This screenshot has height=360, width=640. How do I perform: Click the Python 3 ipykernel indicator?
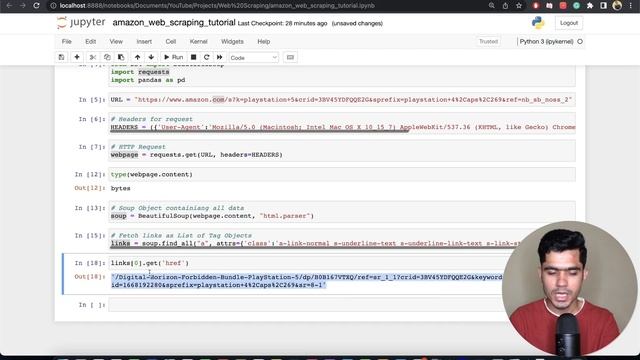point(547,42)
